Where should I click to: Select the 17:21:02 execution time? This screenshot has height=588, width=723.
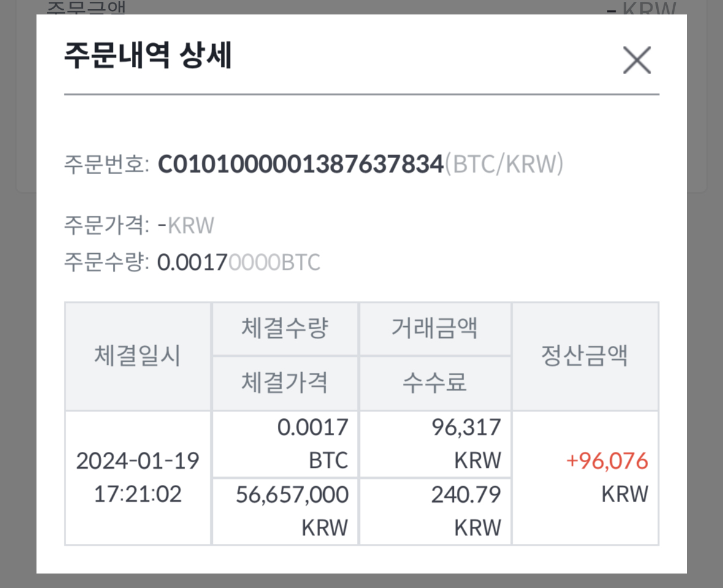click(138, 494)
